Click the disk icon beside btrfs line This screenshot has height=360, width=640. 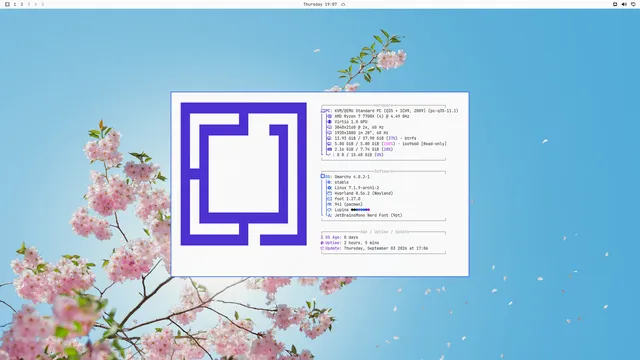click(330, 138)
